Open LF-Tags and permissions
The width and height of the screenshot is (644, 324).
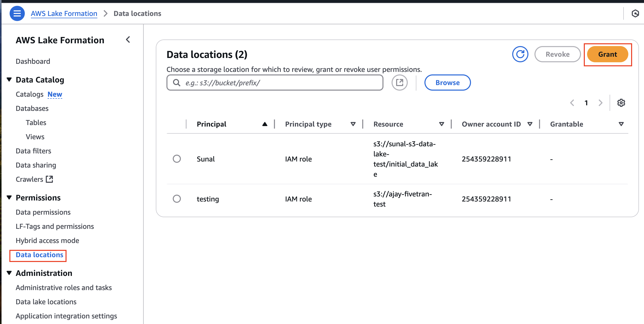pyautogui.click(x=55, y=226)
